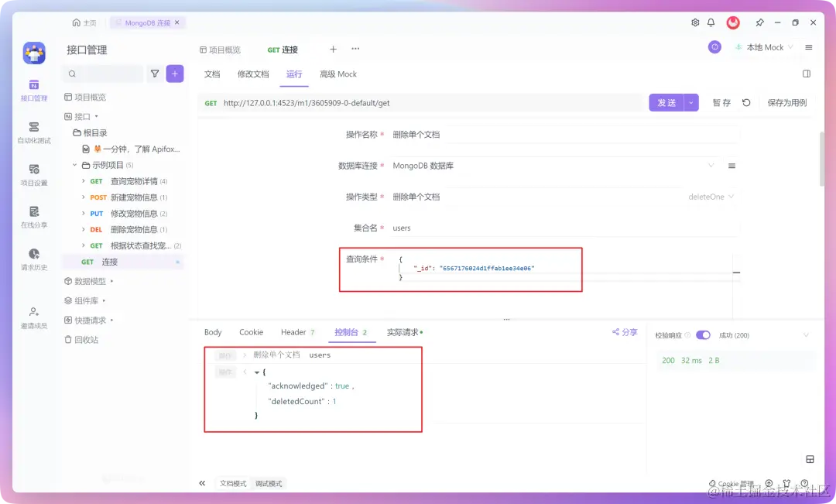Expand the 修改宠物信息 PUT item

pyautogui.click(x=84, y=214)
